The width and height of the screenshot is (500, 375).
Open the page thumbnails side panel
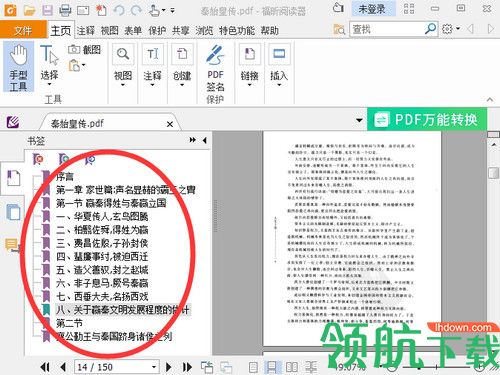point(13,212)
